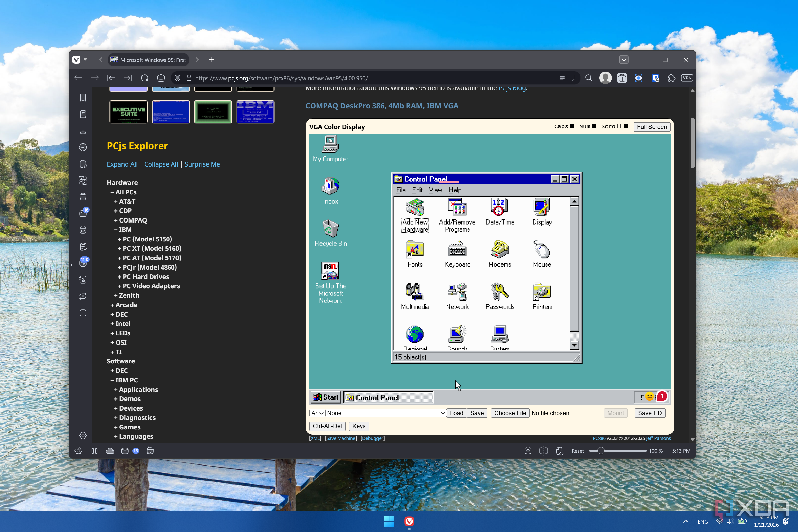Open the Help menu in Control Panel
Image resolution: width=798 pixels, height=532 pixels.
(455, 190)
